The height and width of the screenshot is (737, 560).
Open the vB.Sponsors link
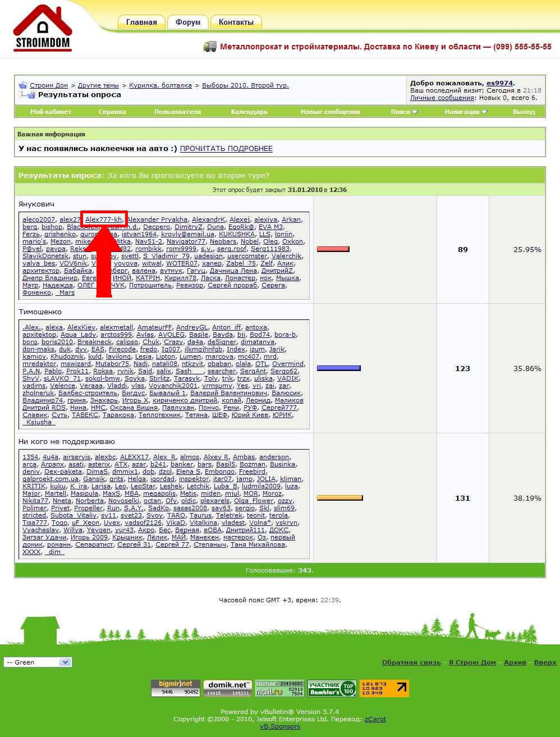[x=280, y=726]
